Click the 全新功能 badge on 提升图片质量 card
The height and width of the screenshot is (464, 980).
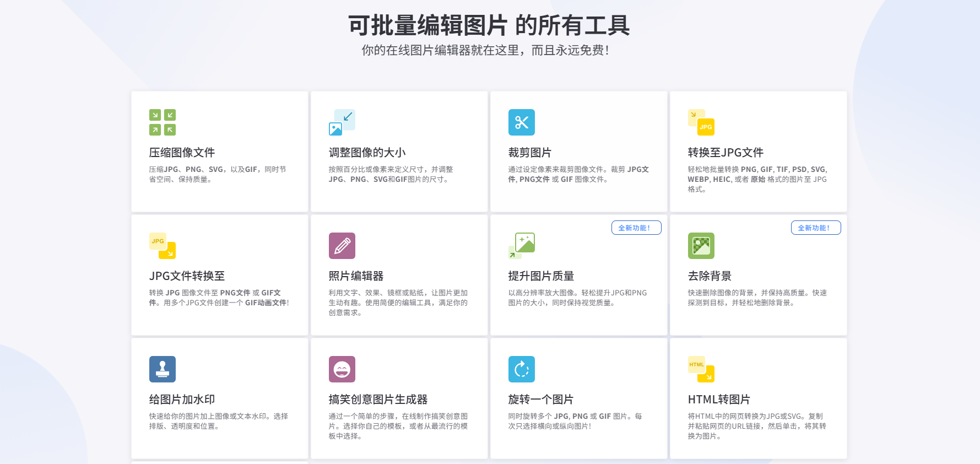click(x=636, y=228)
